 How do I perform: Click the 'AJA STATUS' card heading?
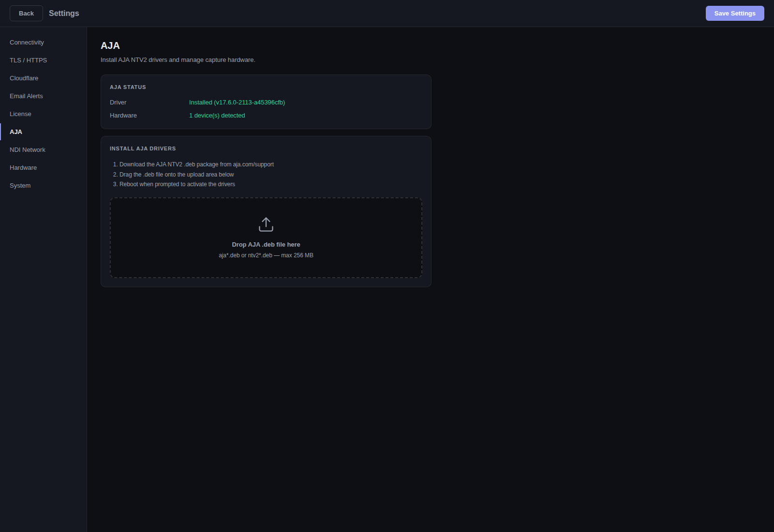(x=128, y=87)
